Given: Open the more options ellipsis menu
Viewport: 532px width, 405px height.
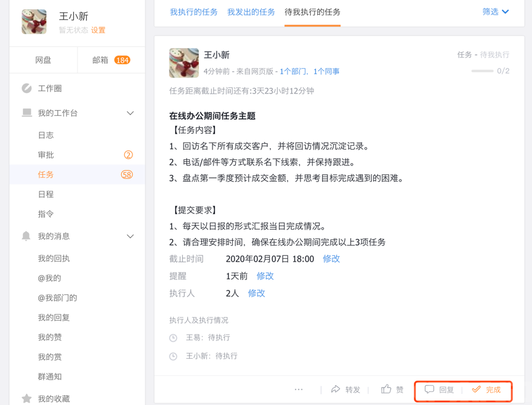Looking at the screenshot, I should click(299, 390).
